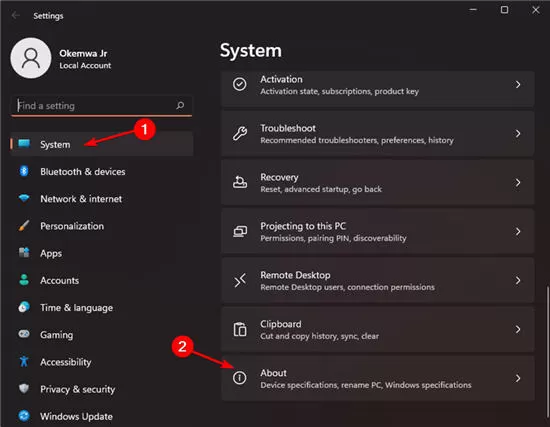Viewport: 550px width, 427px height.
Task: Click the Troubleshoot wrench icon
Action: 240,134
